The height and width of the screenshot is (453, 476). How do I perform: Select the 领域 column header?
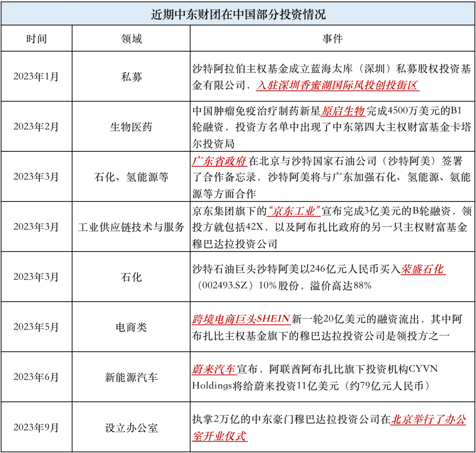tap(131, 38)
